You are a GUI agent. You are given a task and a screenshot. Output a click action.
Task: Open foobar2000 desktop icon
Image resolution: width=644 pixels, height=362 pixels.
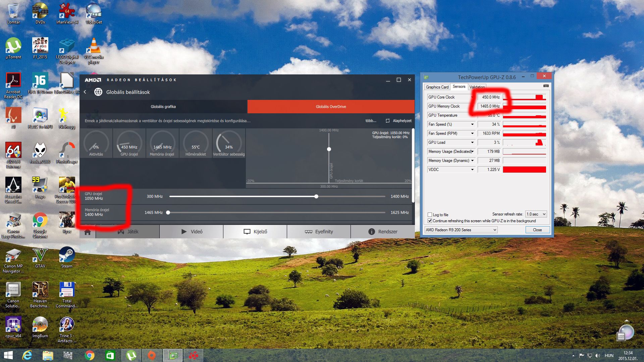point(40,153)
